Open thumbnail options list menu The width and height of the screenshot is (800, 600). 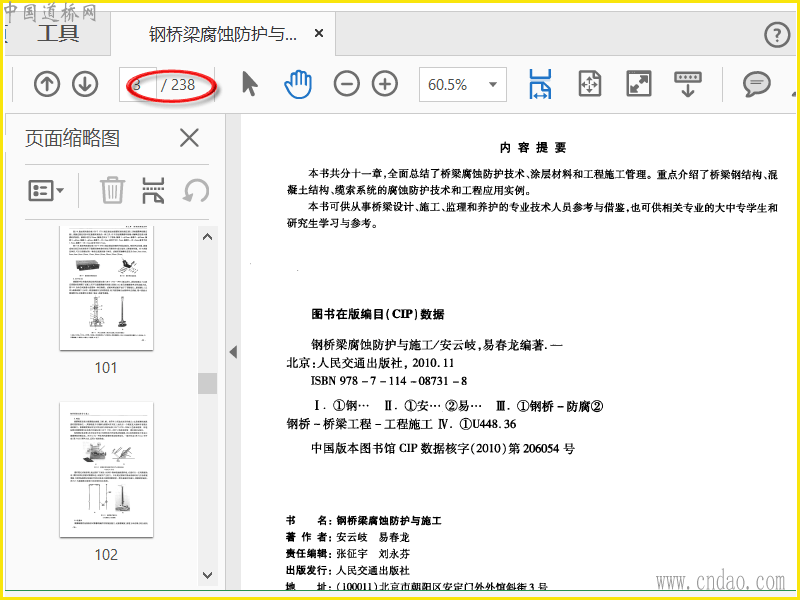(x=46, y=191)
